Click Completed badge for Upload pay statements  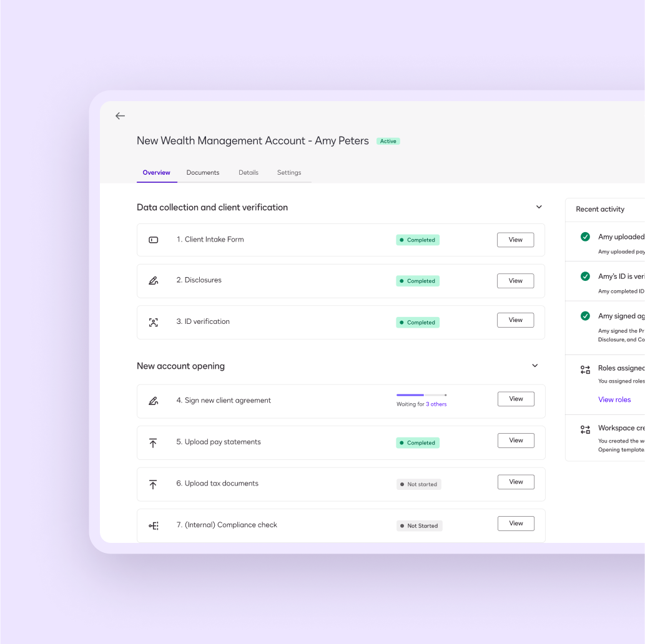(418, 443)
